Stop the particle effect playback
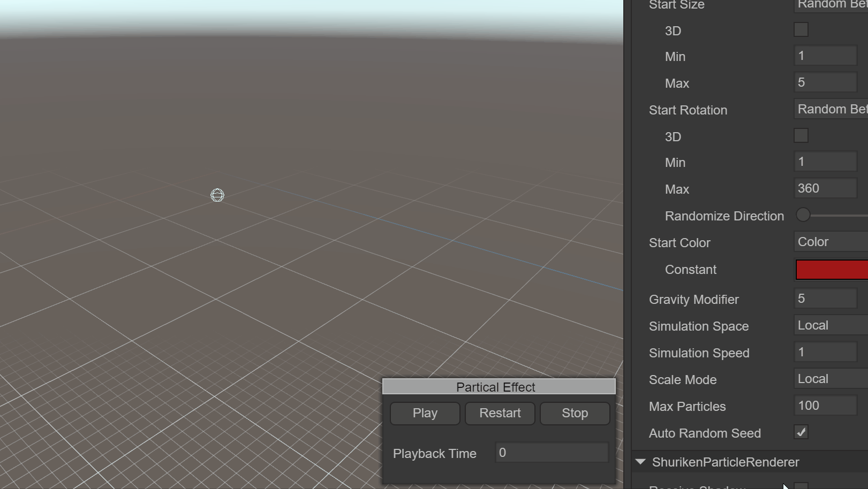The width and height of the screenshot is (868, 489). tap(575, 414)
